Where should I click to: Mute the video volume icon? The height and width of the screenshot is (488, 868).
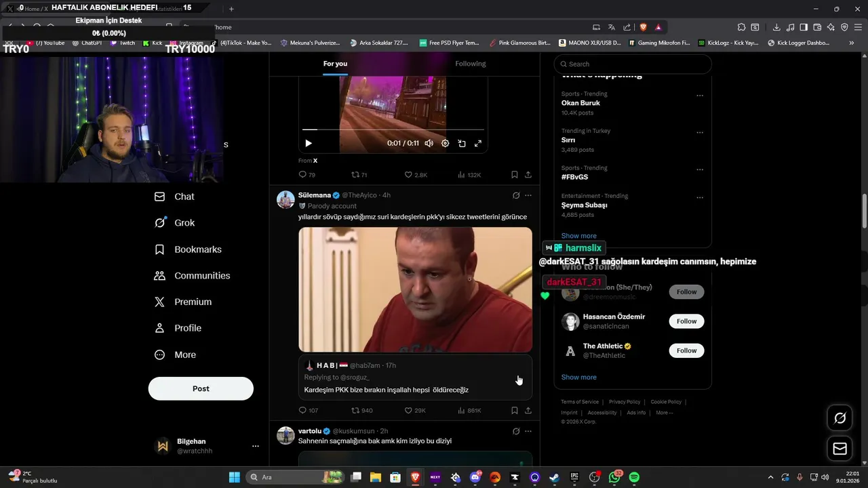point(429,143)
